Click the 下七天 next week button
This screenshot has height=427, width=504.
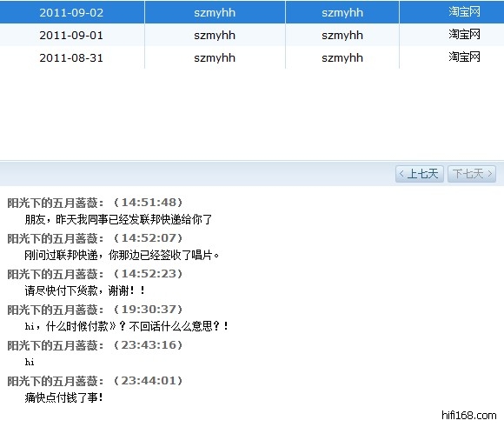click(472, 174)
